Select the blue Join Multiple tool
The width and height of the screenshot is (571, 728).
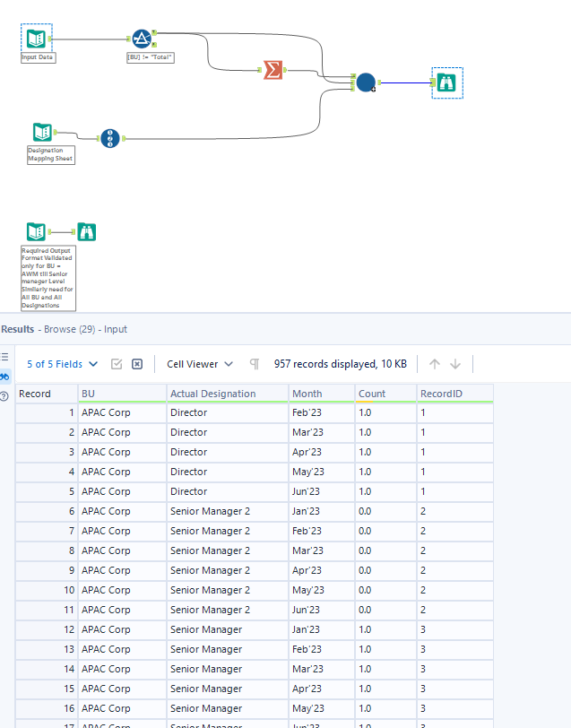[x=366, y=82]
